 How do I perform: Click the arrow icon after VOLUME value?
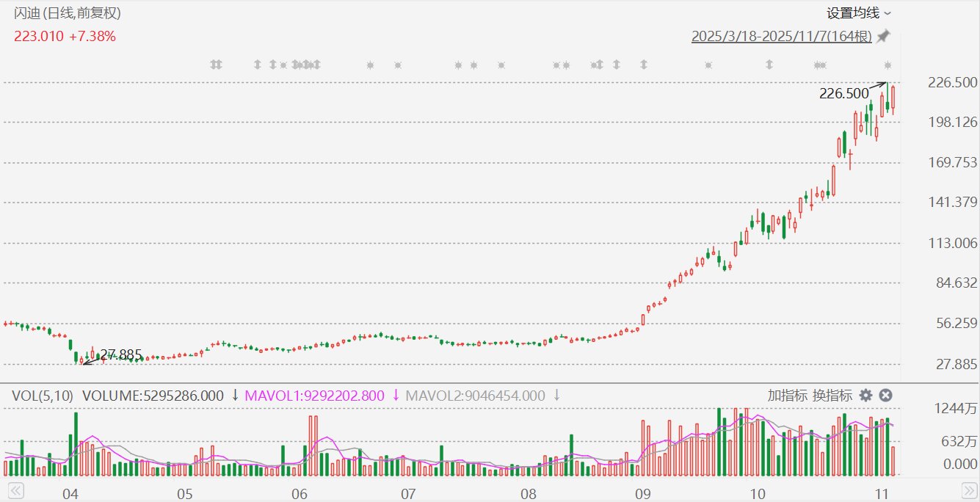pyautogui.click(x=235, y=396)
